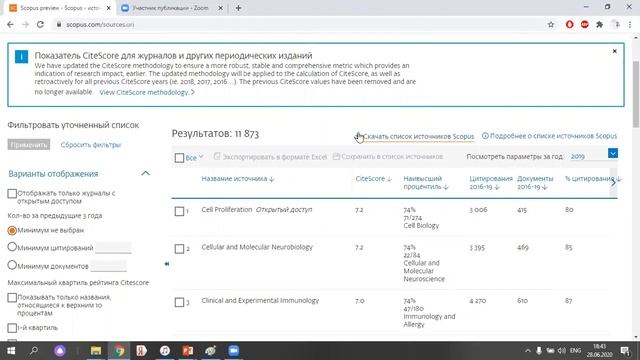Collapse the filter sidebar with the small arrow
The width and height of the screenshot is (640, 360).
[167, 264]
